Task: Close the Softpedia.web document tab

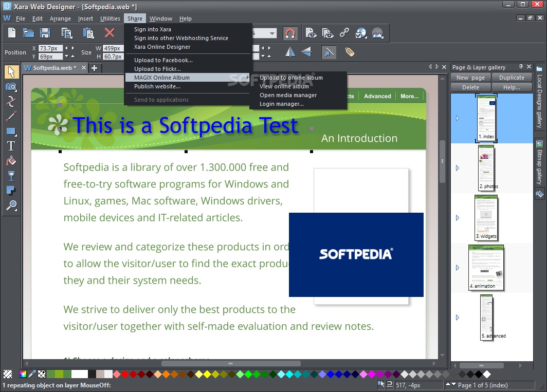Action: point(84,68)
